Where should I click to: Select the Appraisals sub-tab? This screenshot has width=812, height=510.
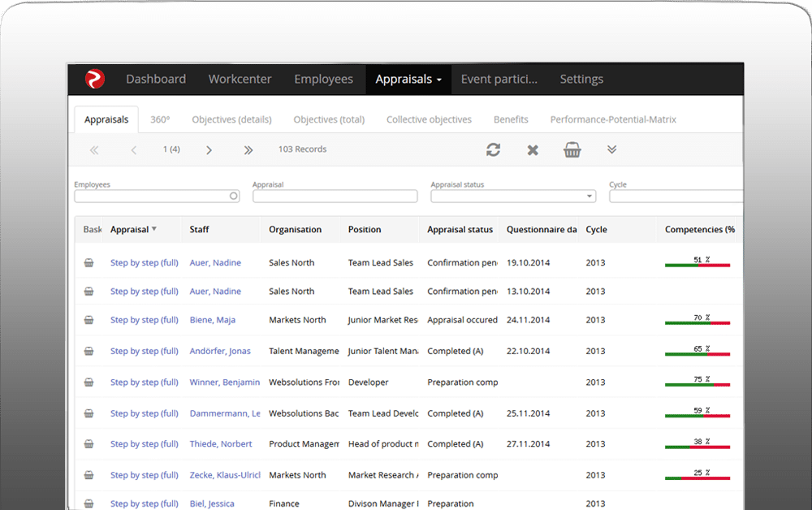click(106, 119)
